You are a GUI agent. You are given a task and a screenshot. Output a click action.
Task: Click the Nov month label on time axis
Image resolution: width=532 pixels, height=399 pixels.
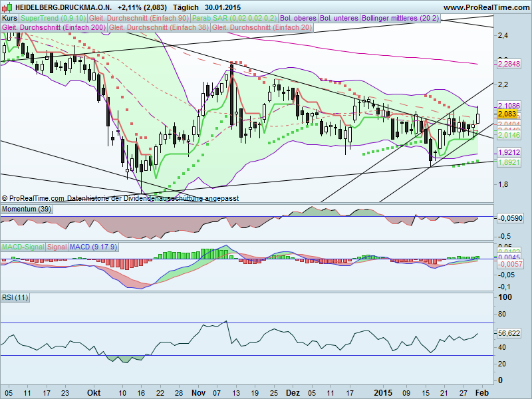198,393
